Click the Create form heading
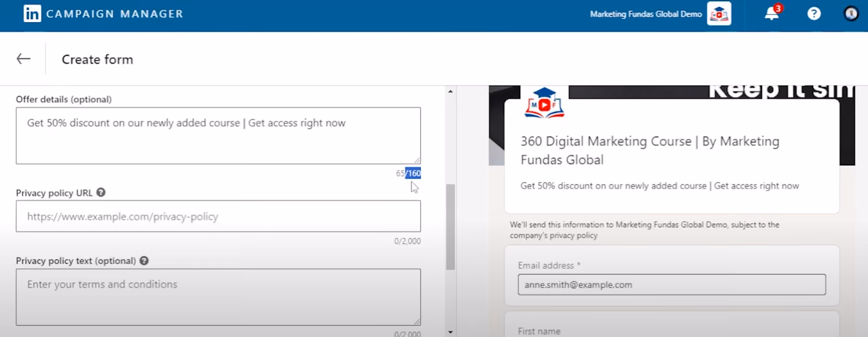Screen dimensions: 868x337 pos(97,60)
